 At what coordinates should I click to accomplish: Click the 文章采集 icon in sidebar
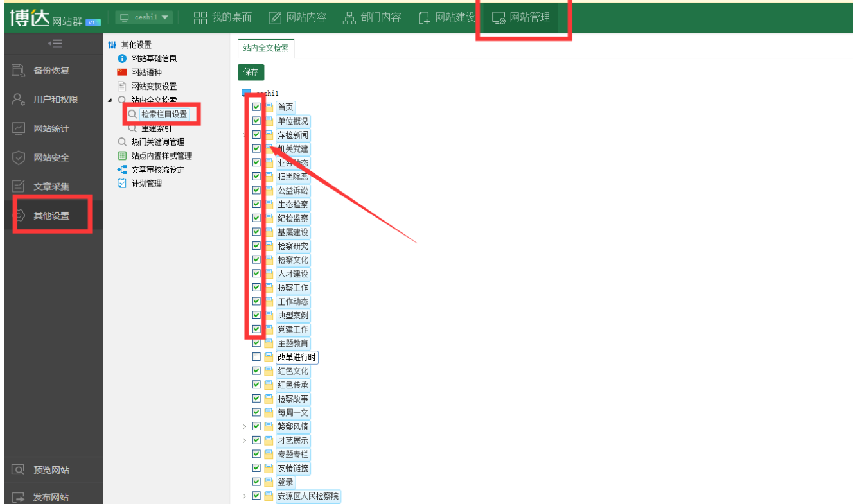(x=19, y=187)
